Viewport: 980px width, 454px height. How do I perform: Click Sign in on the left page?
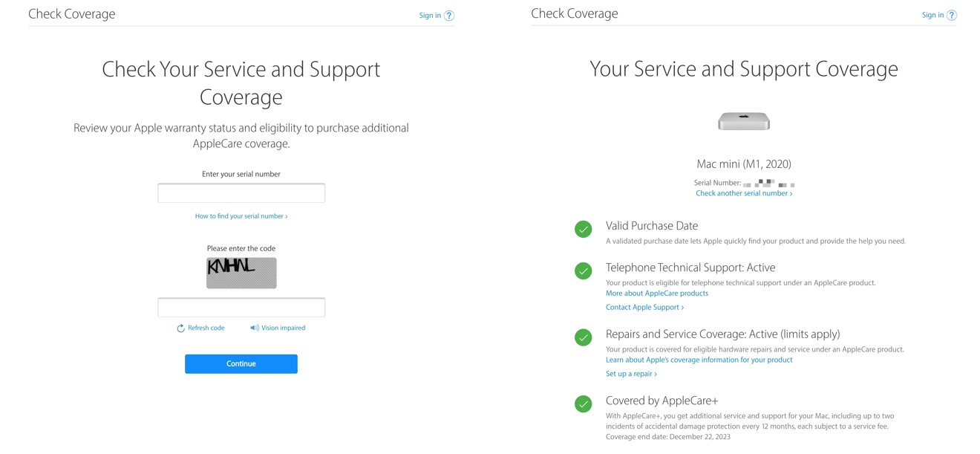(430, 15)
